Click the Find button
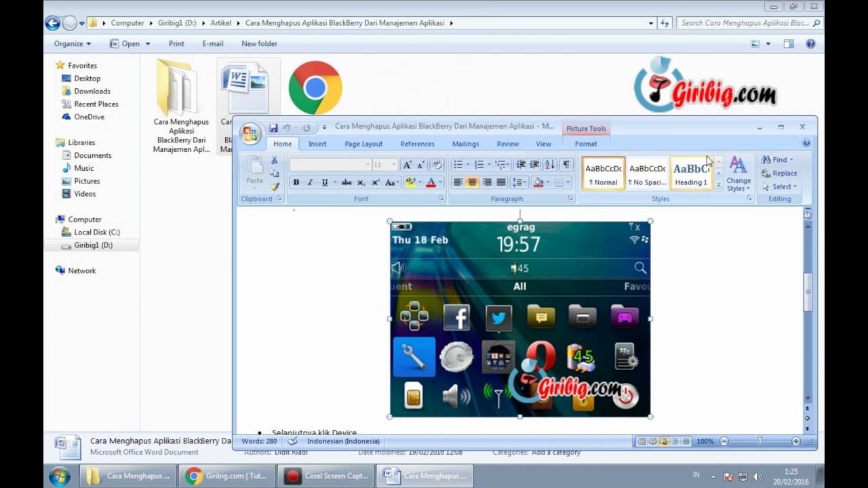 (777, 160)
